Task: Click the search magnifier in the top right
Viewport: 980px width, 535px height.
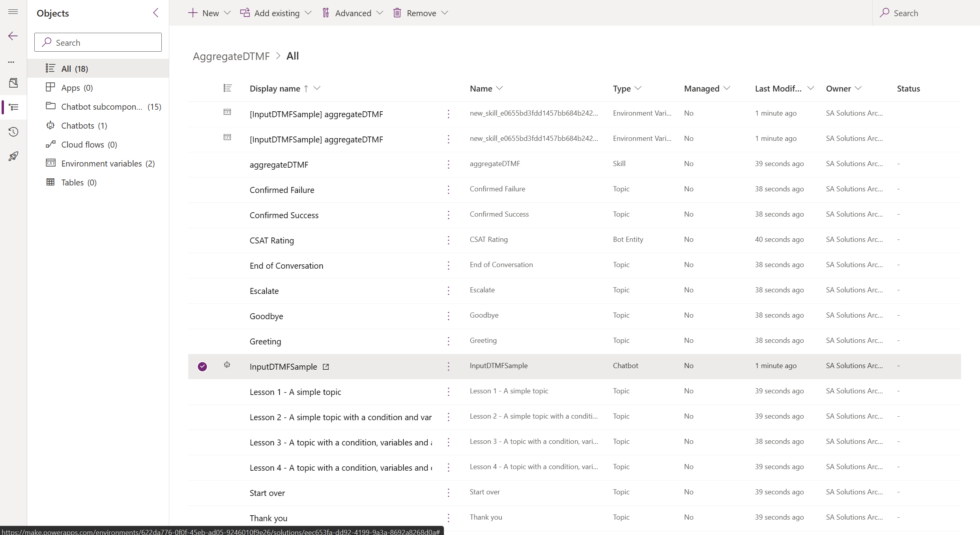Action: [885, 13]
